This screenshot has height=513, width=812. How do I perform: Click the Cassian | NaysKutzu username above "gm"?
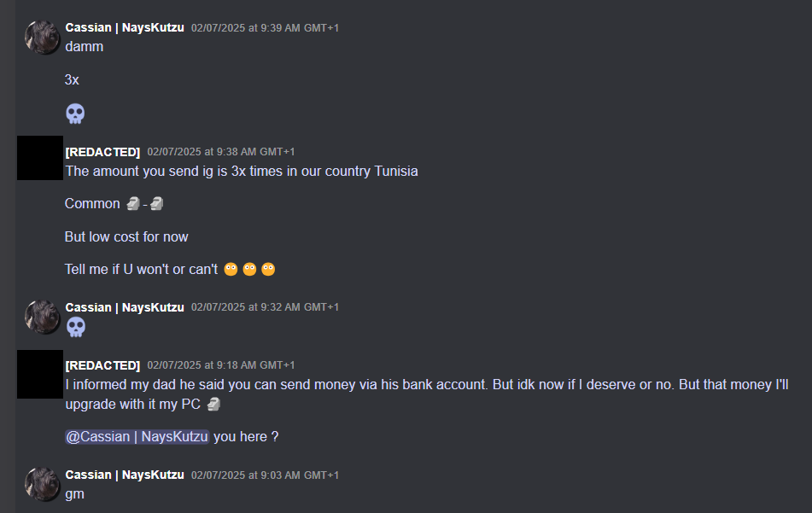click(125, 475)
